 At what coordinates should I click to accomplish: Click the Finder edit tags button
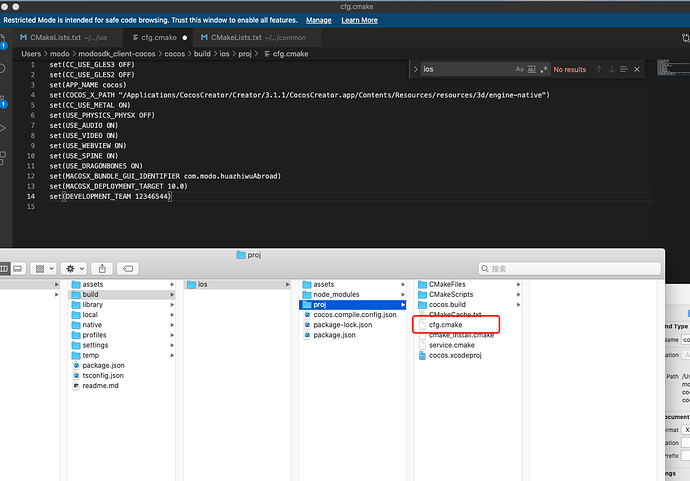point(128,268)
